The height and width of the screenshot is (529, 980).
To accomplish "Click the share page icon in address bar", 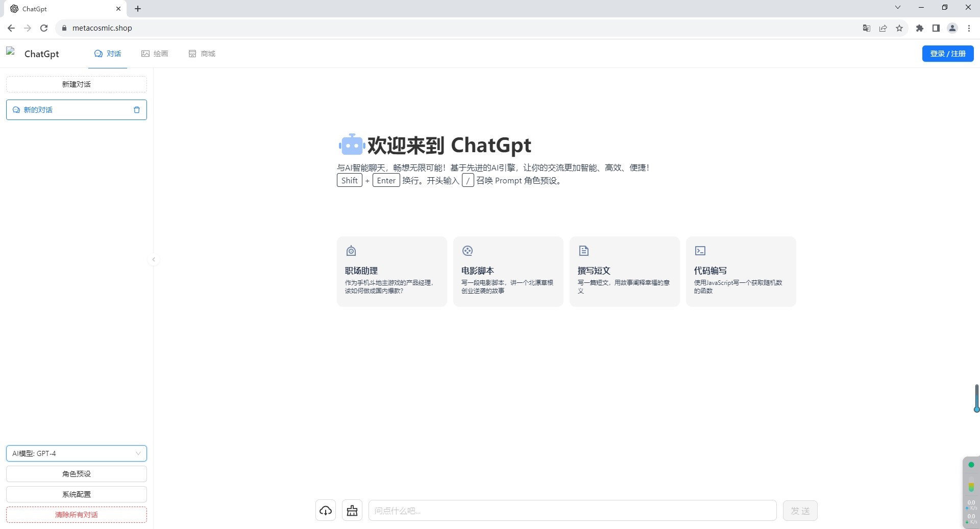I will [x=883, y=28].
